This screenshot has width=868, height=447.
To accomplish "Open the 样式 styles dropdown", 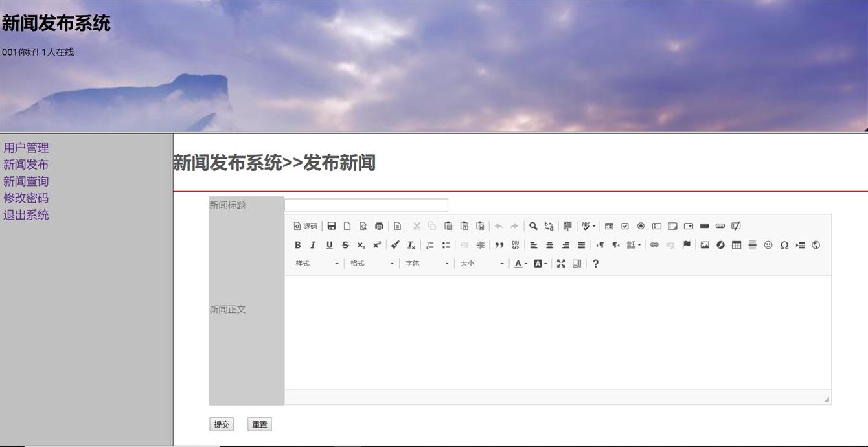I will (317, 264).
